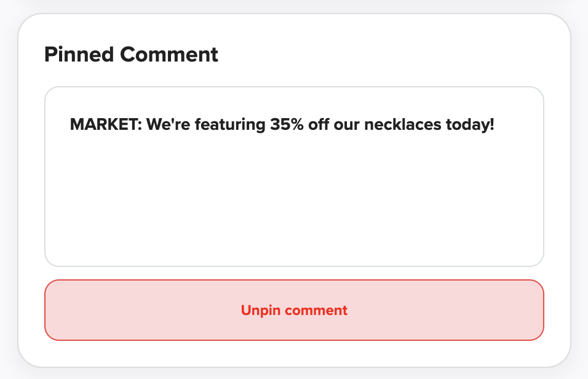Click the word off in the comment

(x=321, y=125)
